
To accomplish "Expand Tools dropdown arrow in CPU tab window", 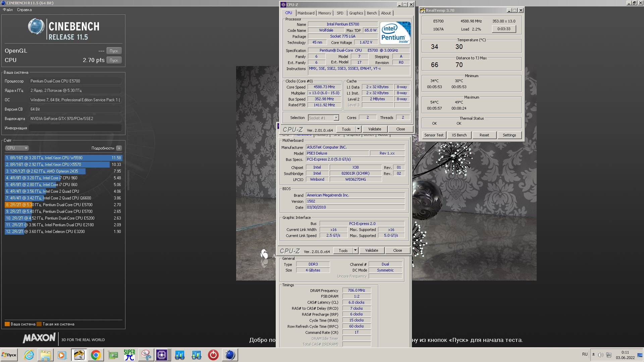I will tap(358, 129).
